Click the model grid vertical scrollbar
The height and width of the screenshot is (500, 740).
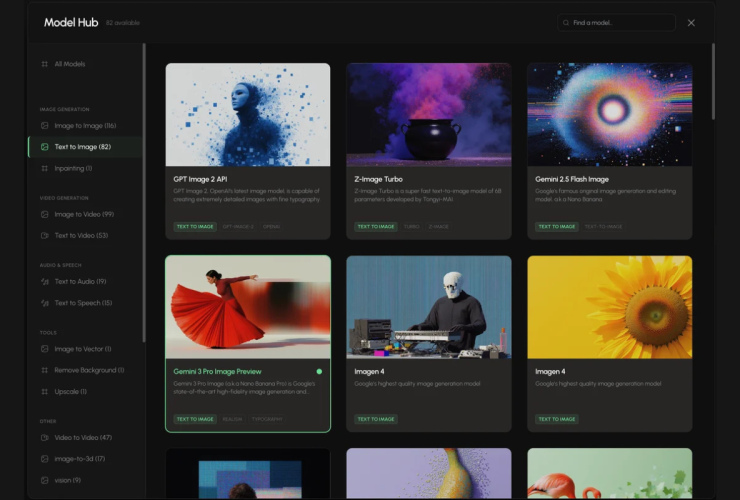(x=713, y=81)
